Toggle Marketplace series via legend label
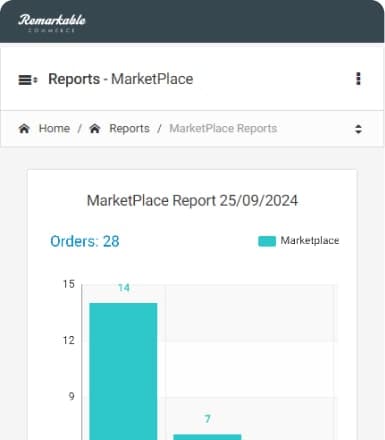The height and width of the screenshot is (440, 385). coord(310,240)
